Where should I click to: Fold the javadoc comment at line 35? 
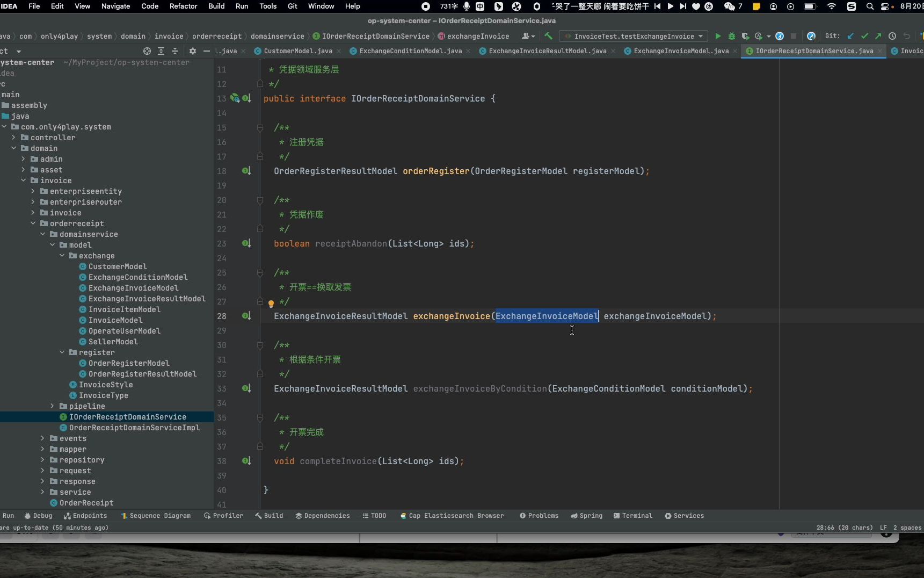pos(260,417)
